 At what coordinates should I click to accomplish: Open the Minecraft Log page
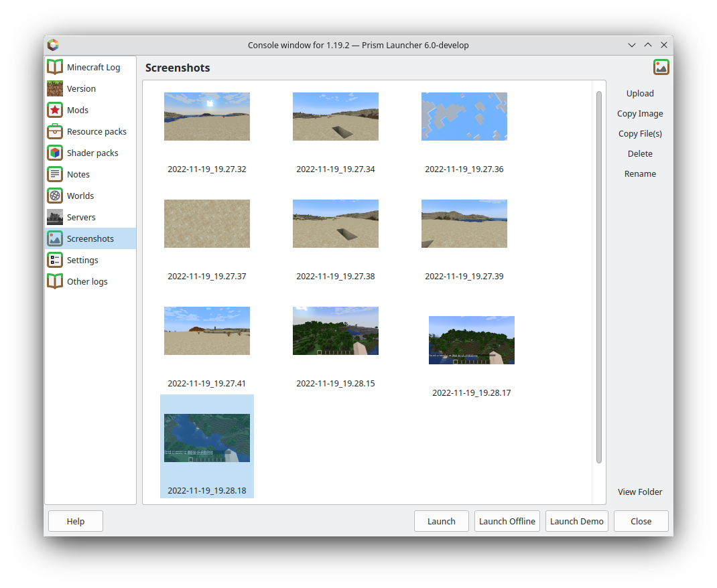point(93,67)
